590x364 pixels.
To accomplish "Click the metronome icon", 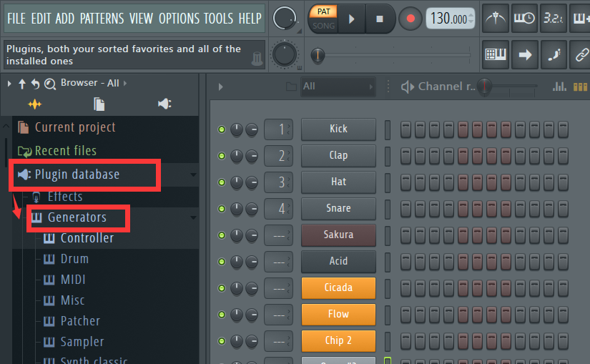I will coord(495,19).
